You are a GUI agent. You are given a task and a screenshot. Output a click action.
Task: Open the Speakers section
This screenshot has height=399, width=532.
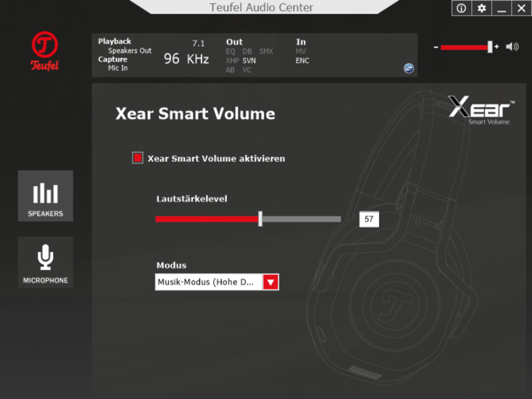pos(45,196)
